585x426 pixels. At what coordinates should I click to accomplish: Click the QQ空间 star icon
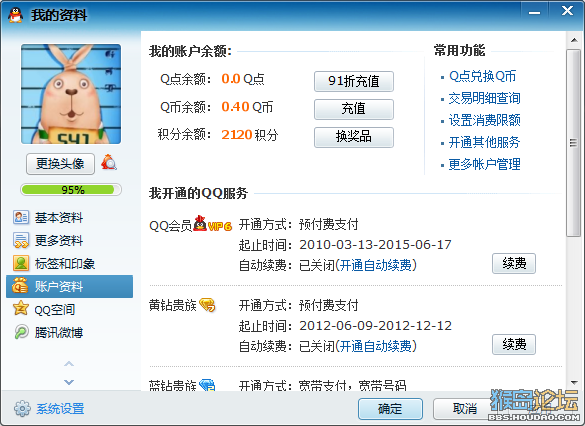tap(21, 308)
